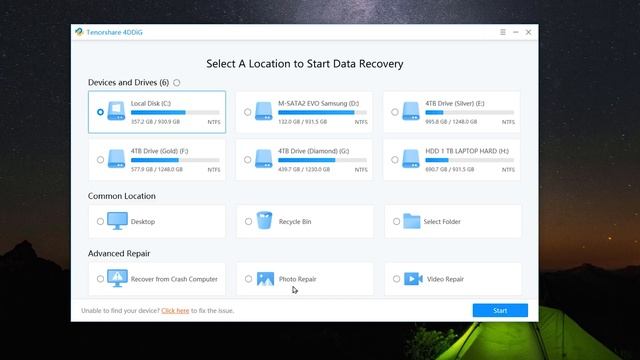640x360 pixels.
Task: Select the Local Disk (C:) radio button
Action: point(100,112)
